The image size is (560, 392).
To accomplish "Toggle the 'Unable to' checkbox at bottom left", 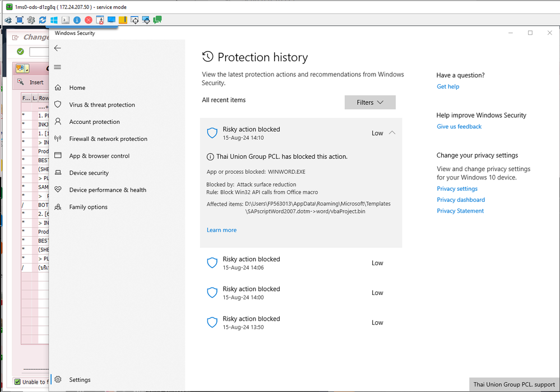I will 17,382.
